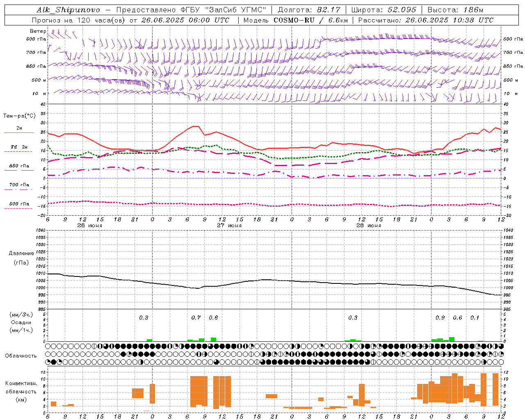Click the "0.7" precipitation amount value
This screenshot has height=420, width=525.
(x=196, y=317)
